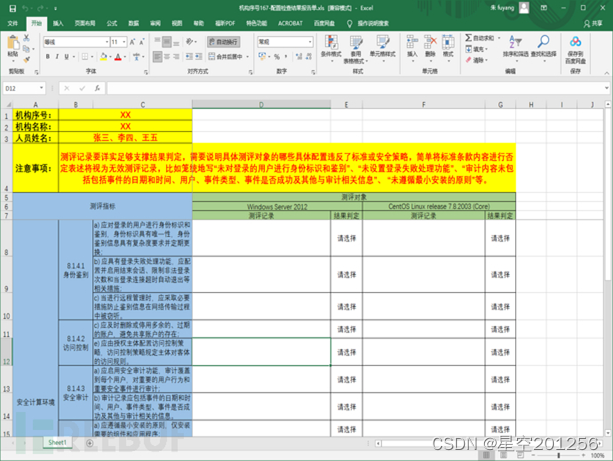Click the Share (共享) button
This screenshot has height=461, width=613.
pyautogui.click(x=593, y=24)
